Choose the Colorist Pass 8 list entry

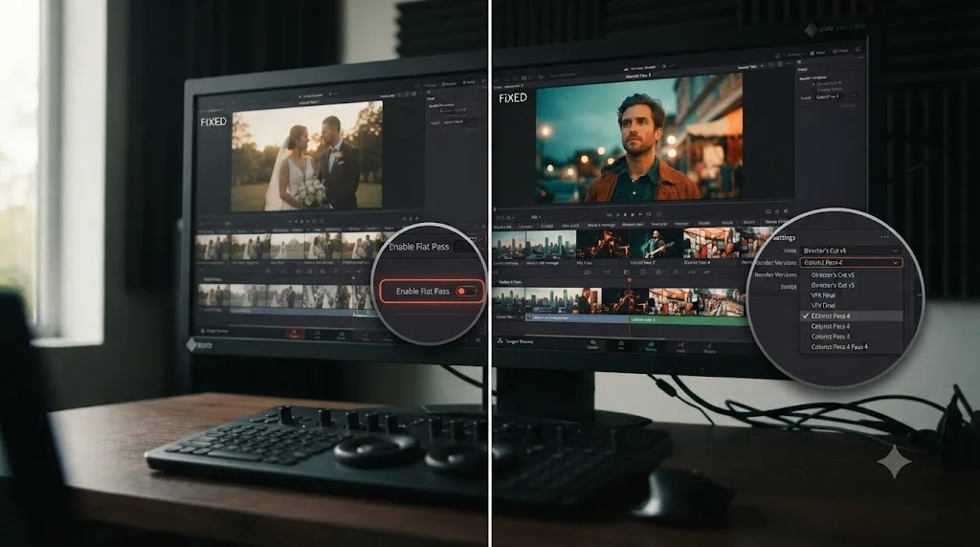830,337
